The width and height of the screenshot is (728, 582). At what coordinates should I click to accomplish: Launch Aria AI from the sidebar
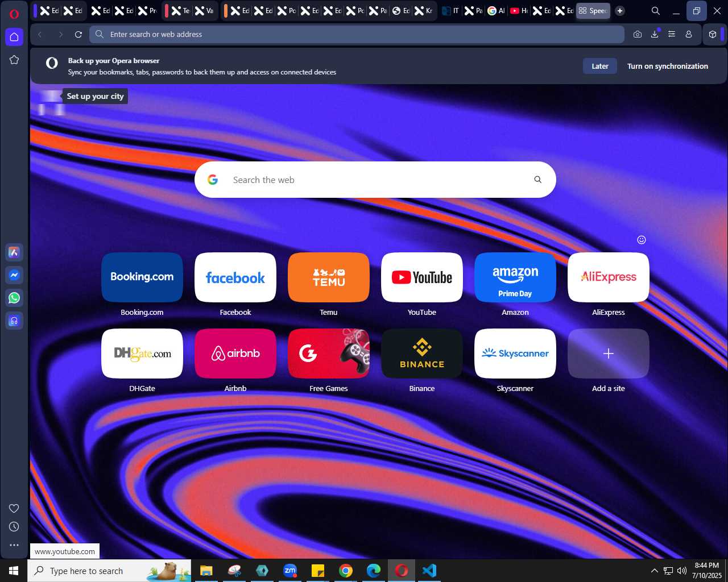(x=14, y=252)
